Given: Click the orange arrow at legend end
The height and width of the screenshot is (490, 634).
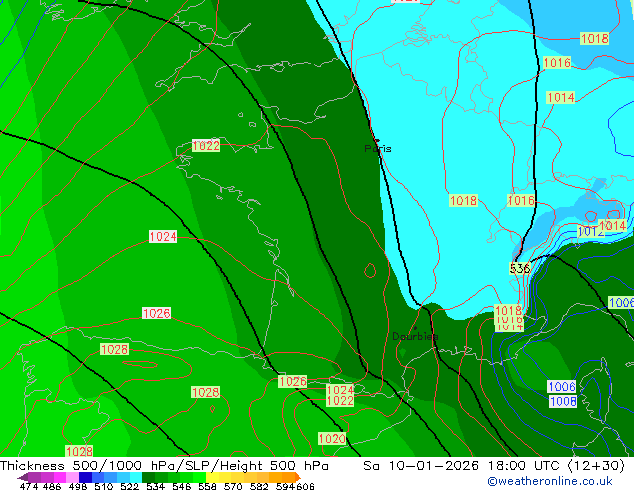Looking at the screenshot, I should pyautogui.click(x=298, y=477).
